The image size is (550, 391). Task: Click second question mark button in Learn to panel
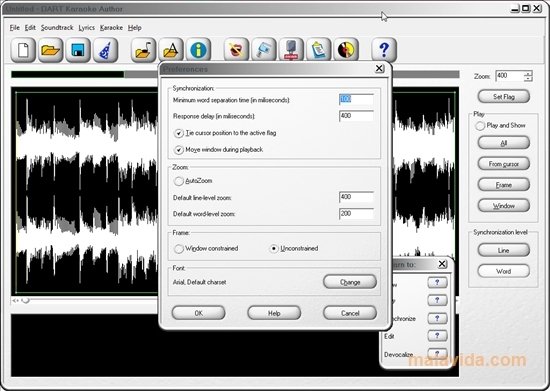437,300
